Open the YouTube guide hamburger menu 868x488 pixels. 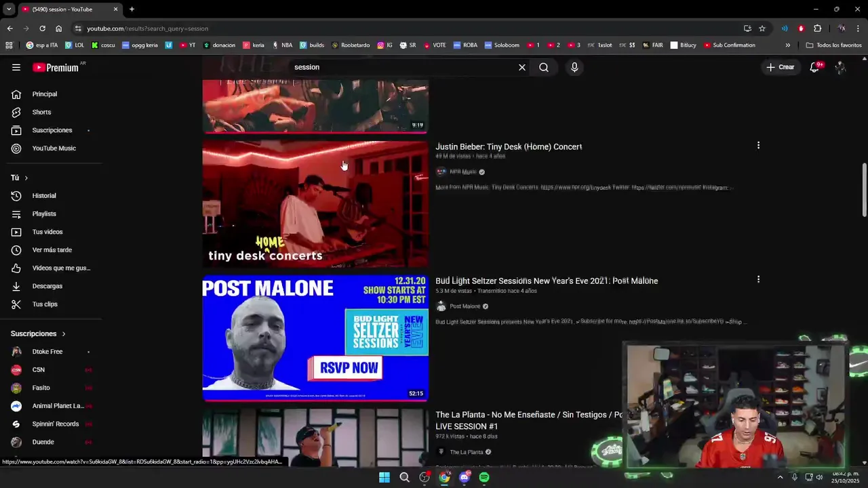pos(16,67)
